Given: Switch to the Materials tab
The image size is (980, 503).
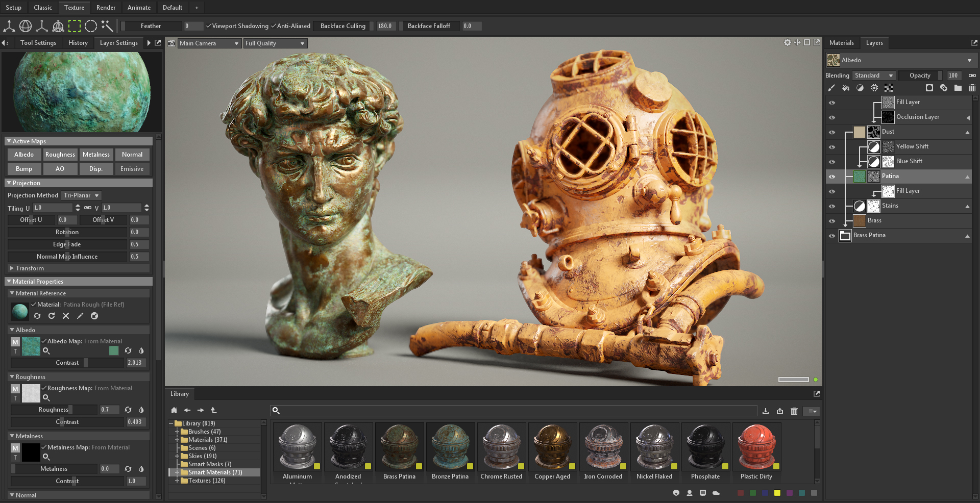Looking at the screenshot, I should pyautogui.click(x=841, y=43).
